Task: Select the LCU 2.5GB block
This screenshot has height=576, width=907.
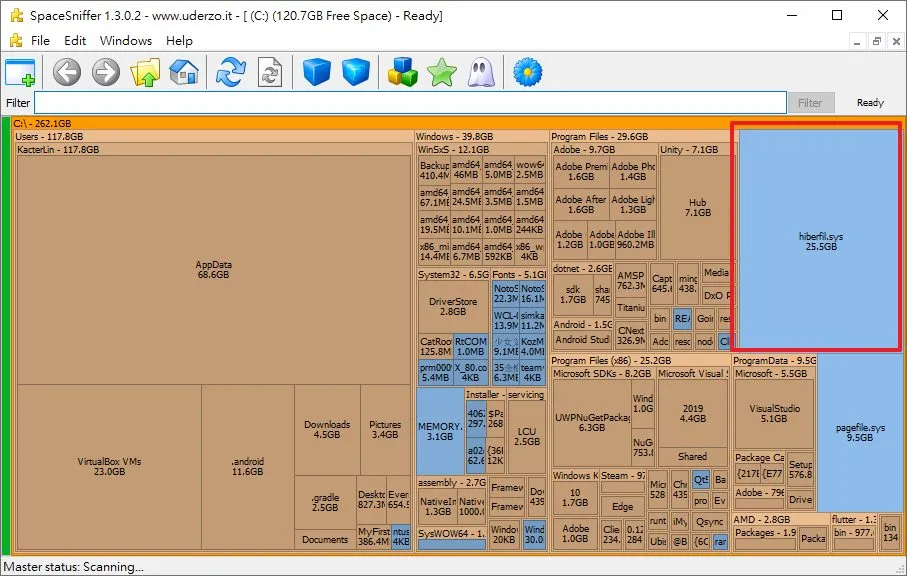Action: pos(526,436)
